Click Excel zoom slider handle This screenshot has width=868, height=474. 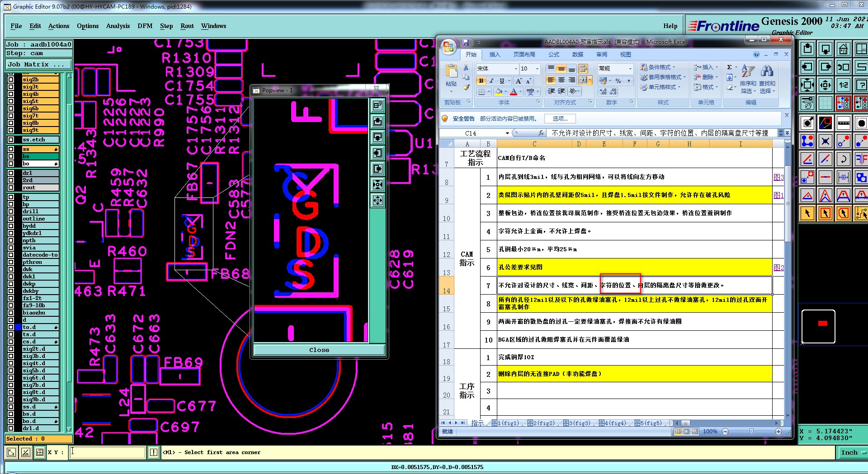751,432
